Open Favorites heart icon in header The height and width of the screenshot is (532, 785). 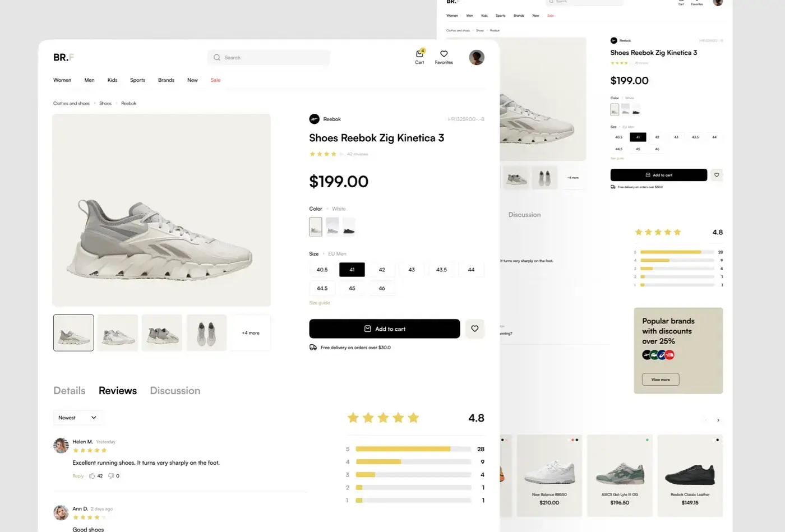tap(444, 54)
